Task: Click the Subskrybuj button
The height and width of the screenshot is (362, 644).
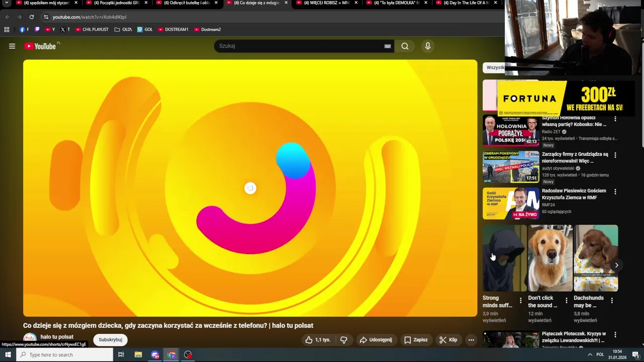Action: point(110,340)
